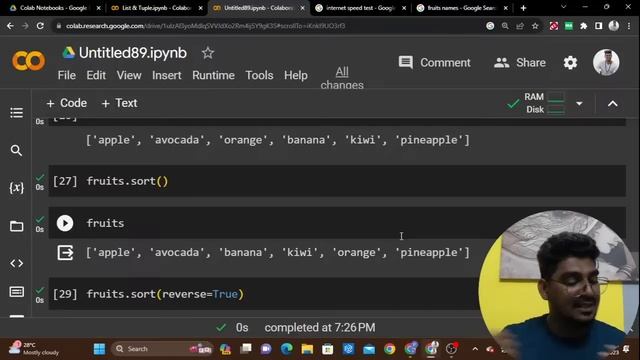Open the Chrome three-dot menu
This screenshot has height=360, width=640.
coord(629,26)
